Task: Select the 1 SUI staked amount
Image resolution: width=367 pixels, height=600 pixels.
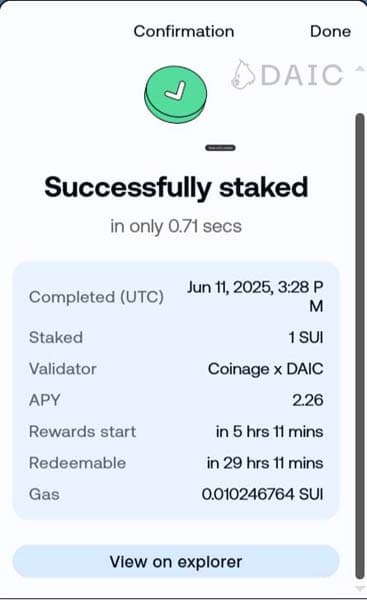Action: click(306, 338)
